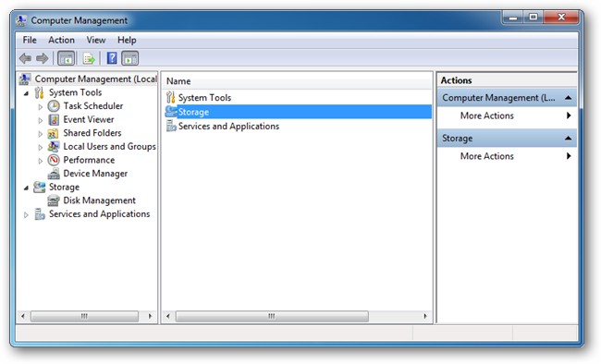The image size is (601, 364).
Task: Click the Storage icon in the tree
Action: (x=39, y=187)
